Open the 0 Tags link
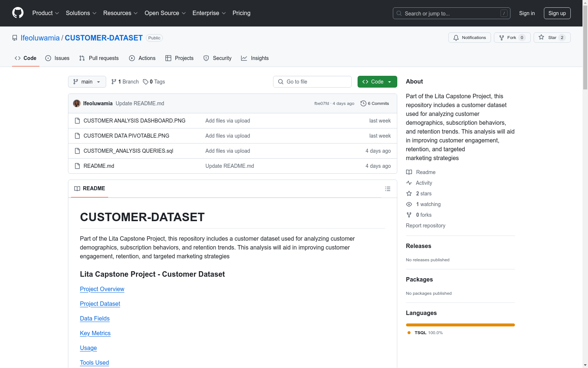 [x=154, y=82]
